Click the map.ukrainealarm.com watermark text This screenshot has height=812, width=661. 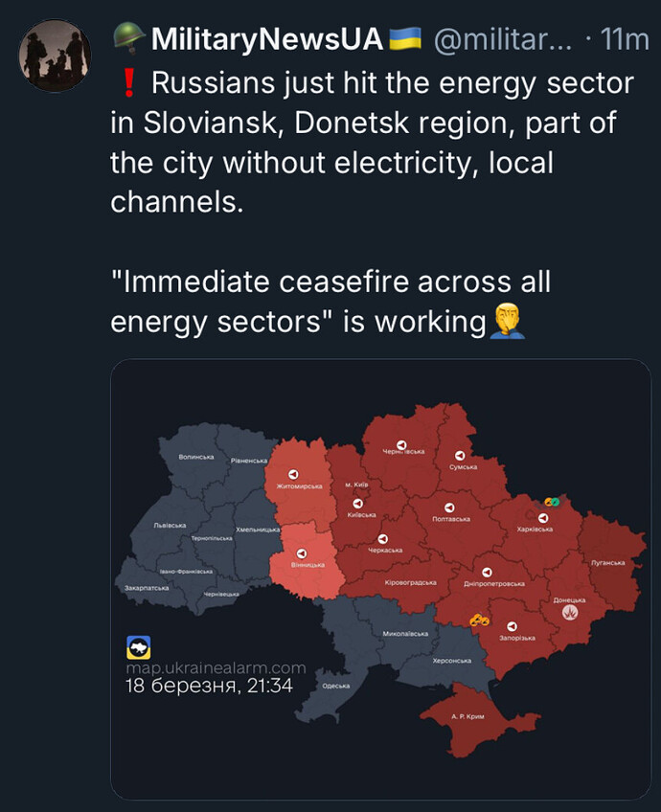[x=216, y=668]
